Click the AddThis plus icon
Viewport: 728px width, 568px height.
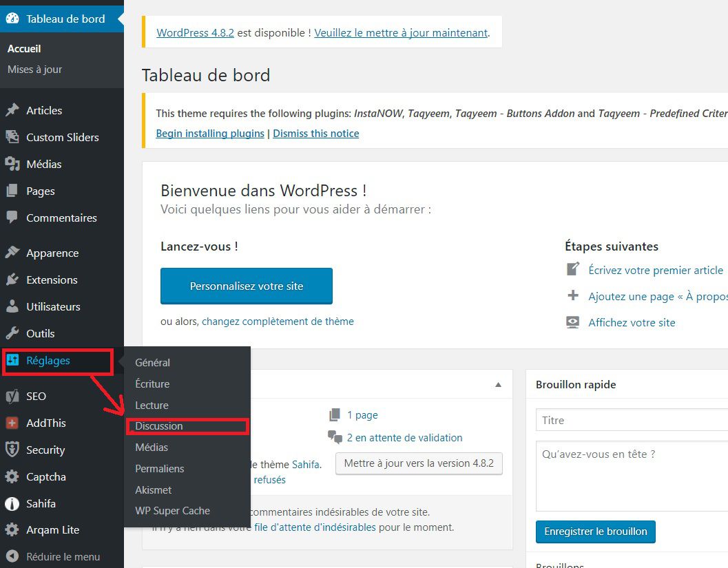click(x=12, y=423)
